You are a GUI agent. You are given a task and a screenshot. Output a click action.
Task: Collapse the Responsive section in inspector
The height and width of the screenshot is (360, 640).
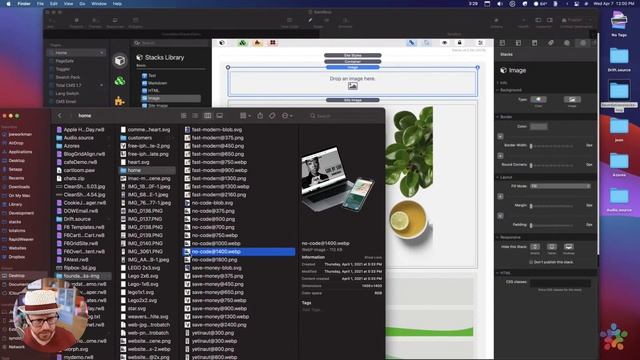pyautogui.click(x=498, y=237)
